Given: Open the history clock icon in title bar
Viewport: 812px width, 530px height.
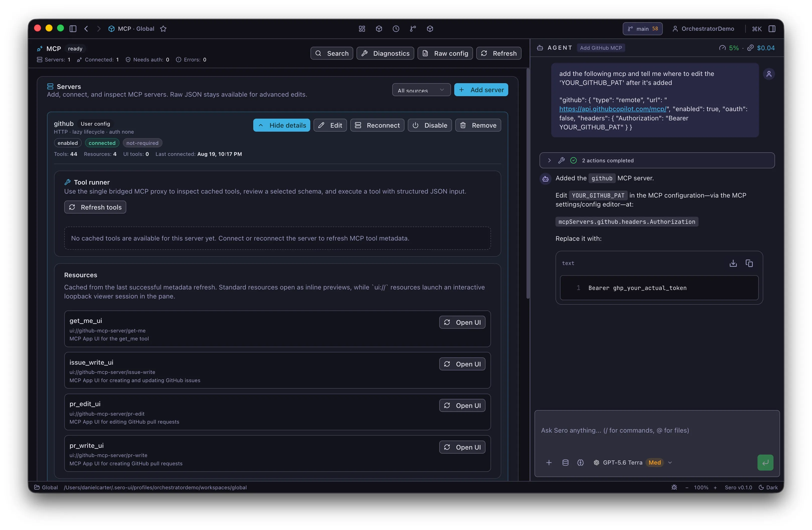Looking at the screenshot, I should click(x=396, y=29).
